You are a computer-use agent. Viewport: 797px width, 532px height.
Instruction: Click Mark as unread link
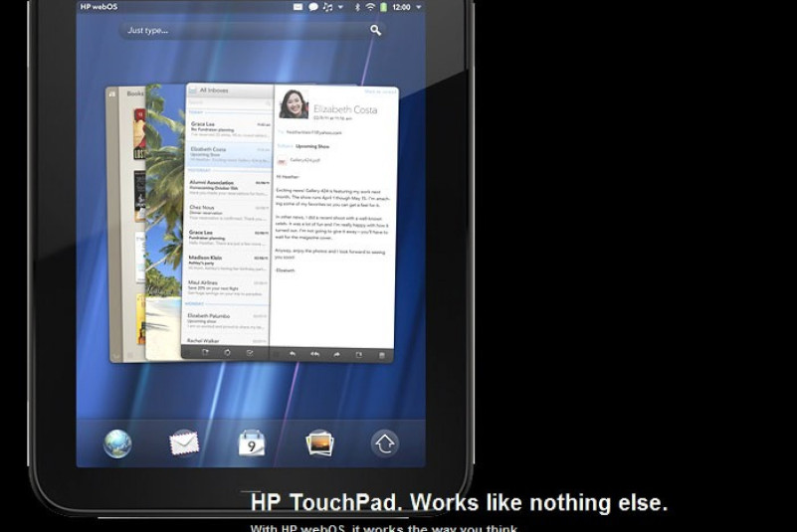coord(380,91)
